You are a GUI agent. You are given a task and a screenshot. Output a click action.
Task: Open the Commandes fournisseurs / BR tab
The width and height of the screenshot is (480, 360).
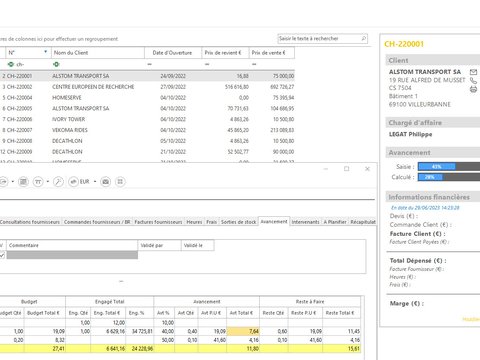click(x=97, y=222)
